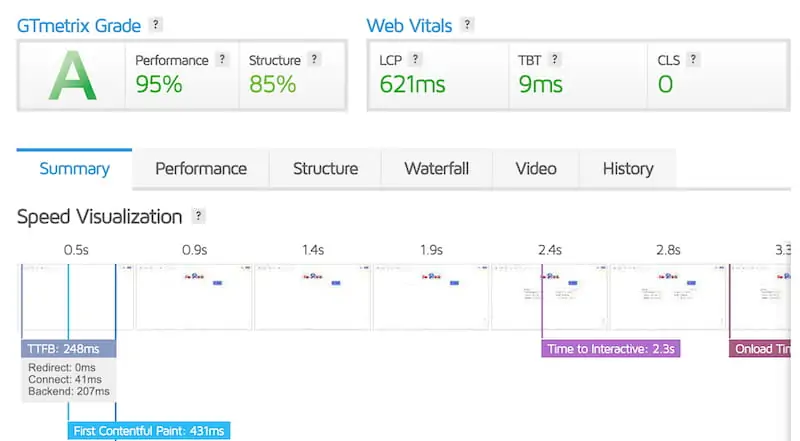Open the Structure score help icon
The height and width of the screenshot is (441, 800).
[314, 59]
